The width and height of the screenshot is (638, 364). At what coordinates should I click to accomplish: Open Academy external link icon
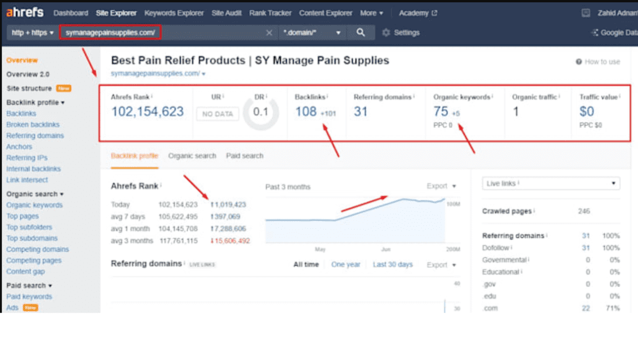click(x=434, y=13)
